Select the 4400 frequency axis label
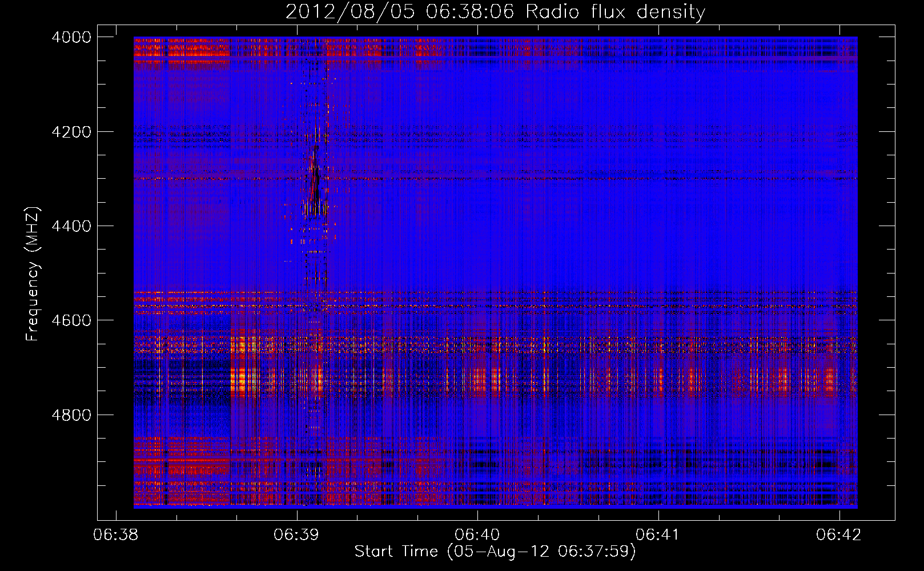Viewport: 924px width, 571px height. click(x=71, y=226)
